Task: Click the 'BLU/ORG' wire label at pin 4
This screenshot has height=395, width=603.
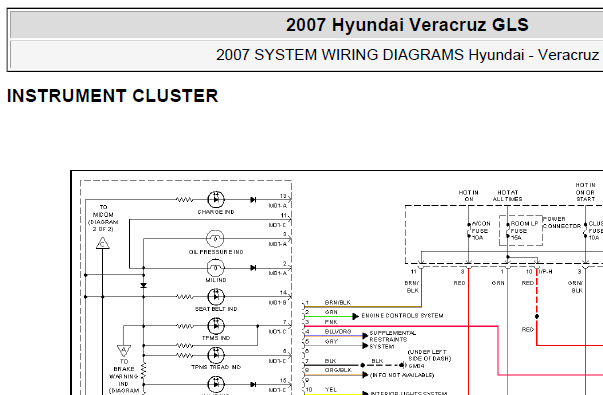Action: click(x=338, y=332)
